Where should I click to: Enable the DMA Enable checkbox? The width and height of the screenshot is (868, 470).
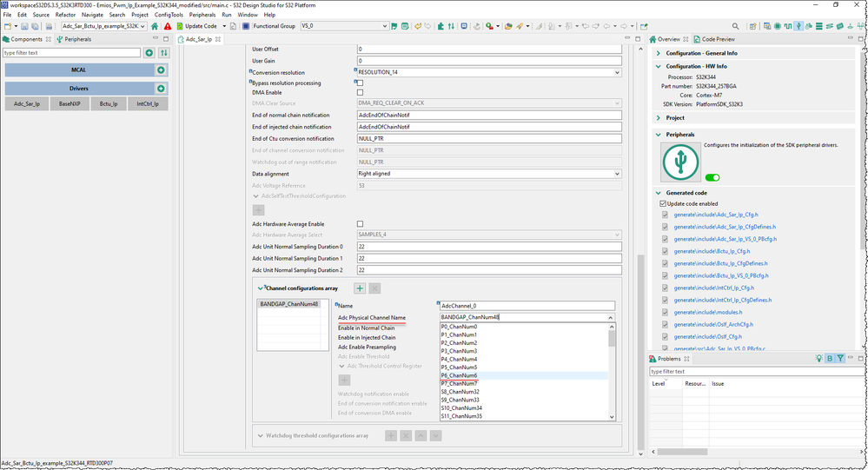point(361,92)
